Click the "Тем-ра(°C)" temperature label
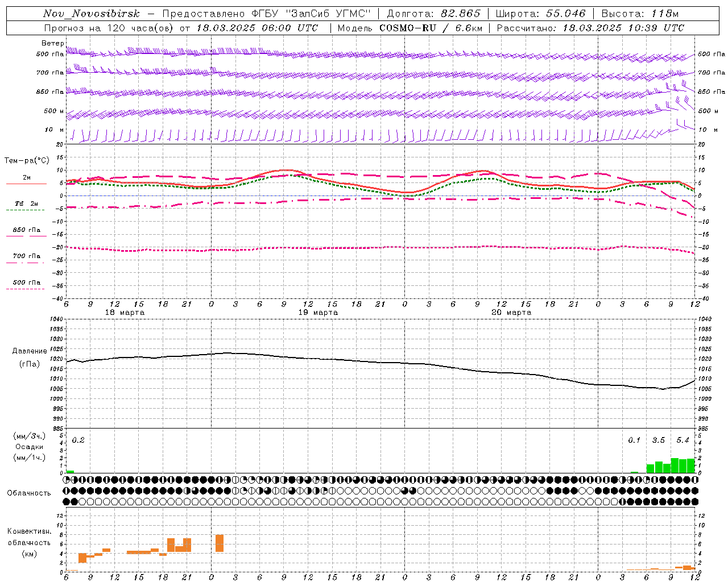This screenshot has height=582, width=728. tap(27, 161)
